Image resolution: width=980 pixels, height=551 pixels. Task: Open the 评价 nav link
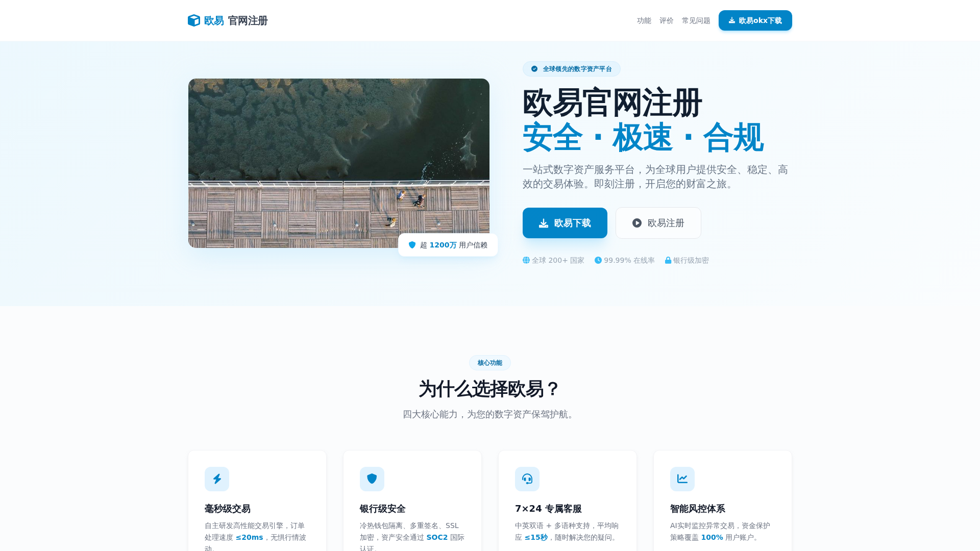[x=667, y=20]
